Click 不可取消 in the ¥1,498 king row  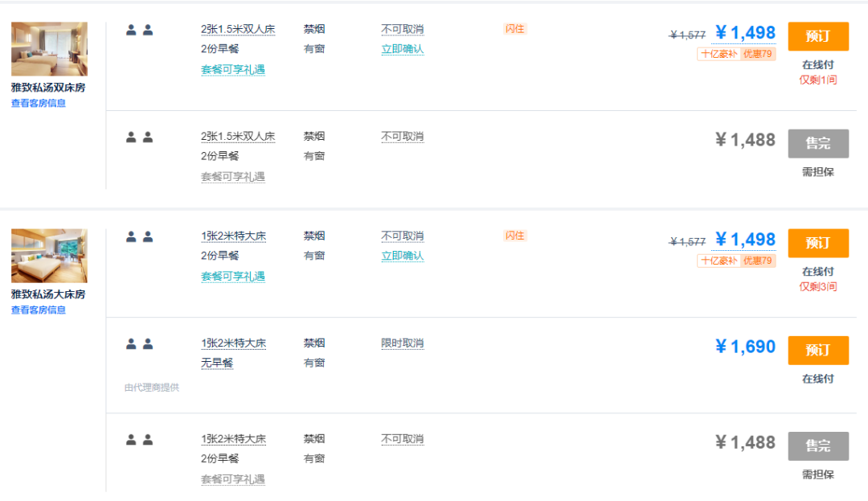[x=403, y=236]
